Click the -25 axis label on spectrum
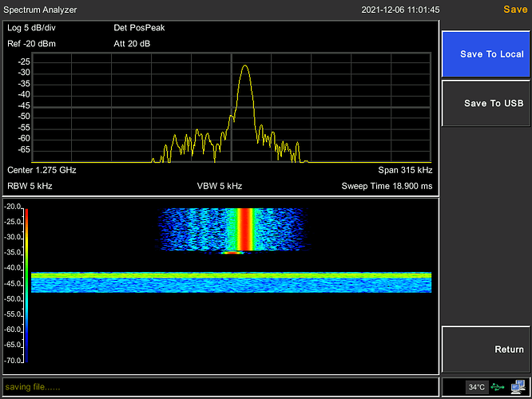The height and width of the screenshot is (399, 532). point(24,61)
